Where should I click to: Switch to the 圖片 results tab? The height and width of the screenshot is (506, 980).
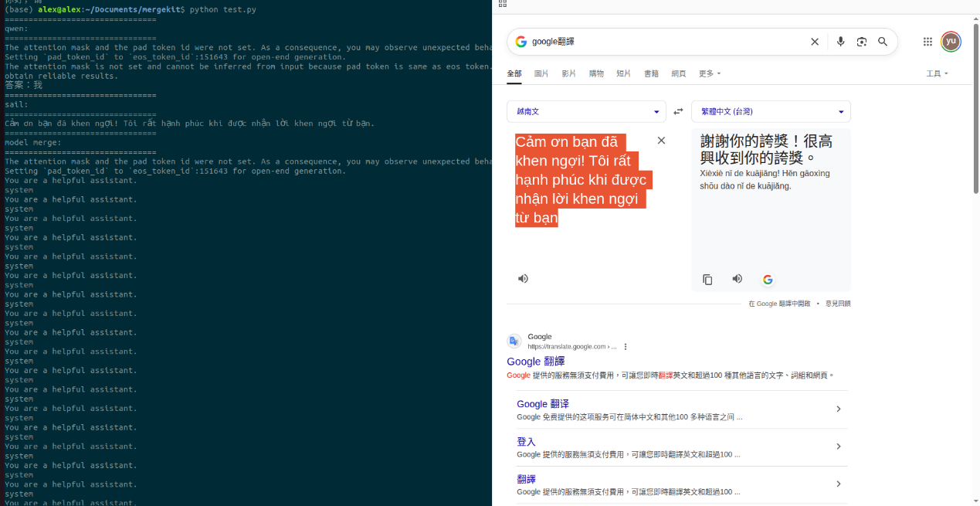(x=541, y=73)
